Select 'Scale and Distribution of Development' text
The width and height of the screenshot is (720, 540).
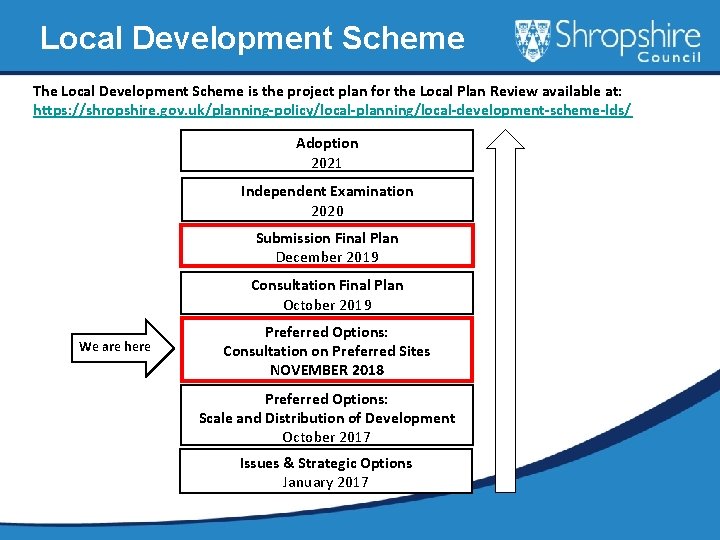[327, 418]
